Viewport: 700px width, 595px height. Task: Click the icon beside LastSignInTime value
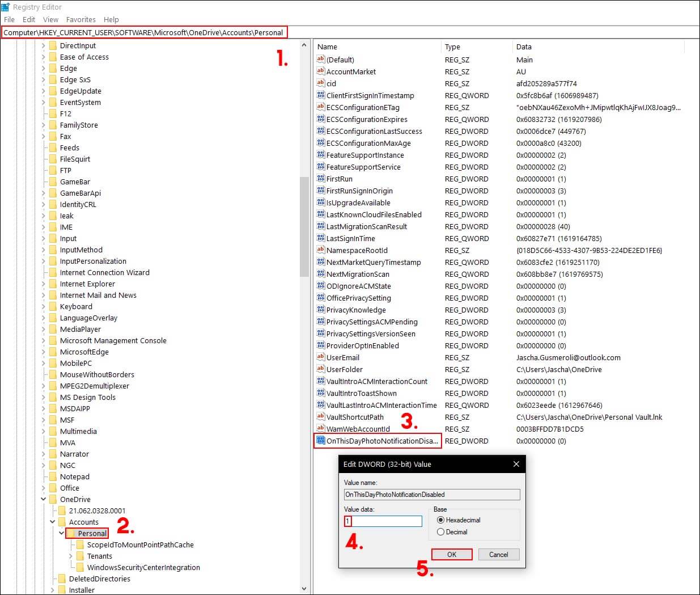tap(321, 238)
